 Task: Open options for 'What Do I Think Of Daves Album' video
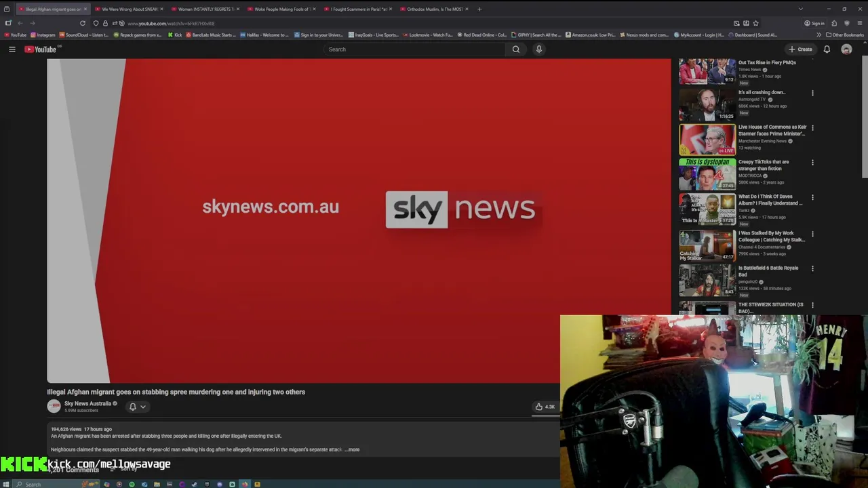coord(812,197)
